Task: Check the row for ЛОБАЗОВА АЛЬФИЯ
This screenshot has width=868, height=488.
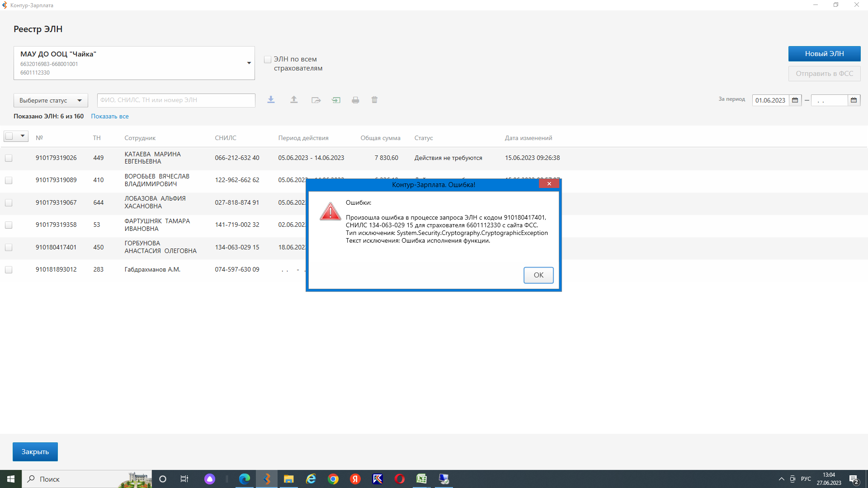Action: click(9, 203)
